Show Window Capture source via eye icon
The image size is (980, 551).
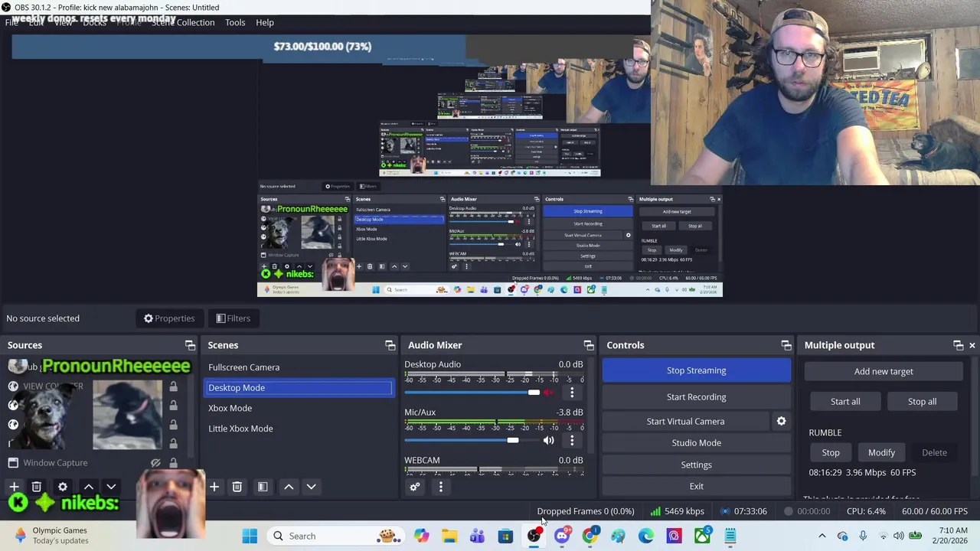(x=155, y=463)
